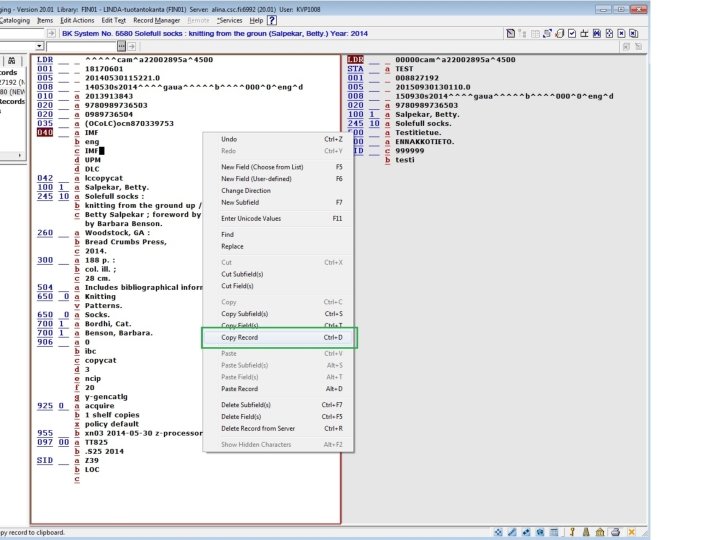Choose Copy Record from context menu
Viewport: 720px width, 540px height.
[278, 338]
